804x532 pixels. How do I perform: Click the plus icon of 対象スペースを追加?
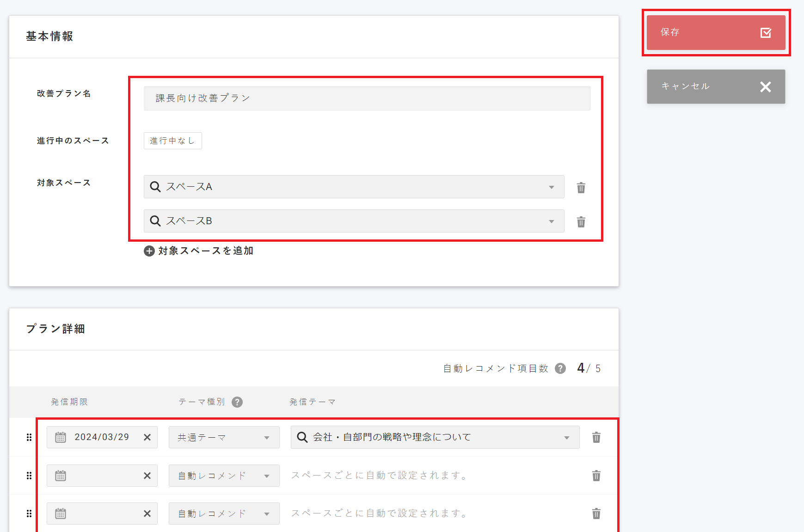pos(149,251)
